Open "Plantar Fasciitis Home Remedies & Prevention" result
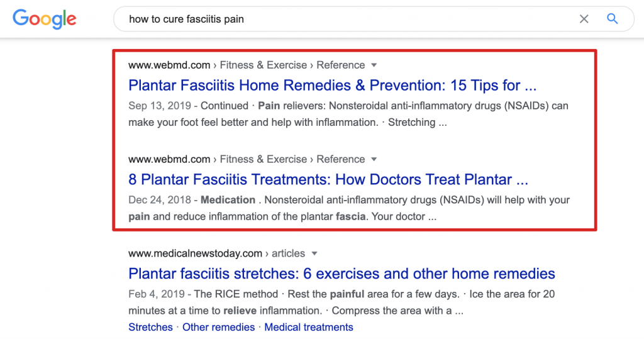This screenshot has height=339, width=644. coord(332,85)
